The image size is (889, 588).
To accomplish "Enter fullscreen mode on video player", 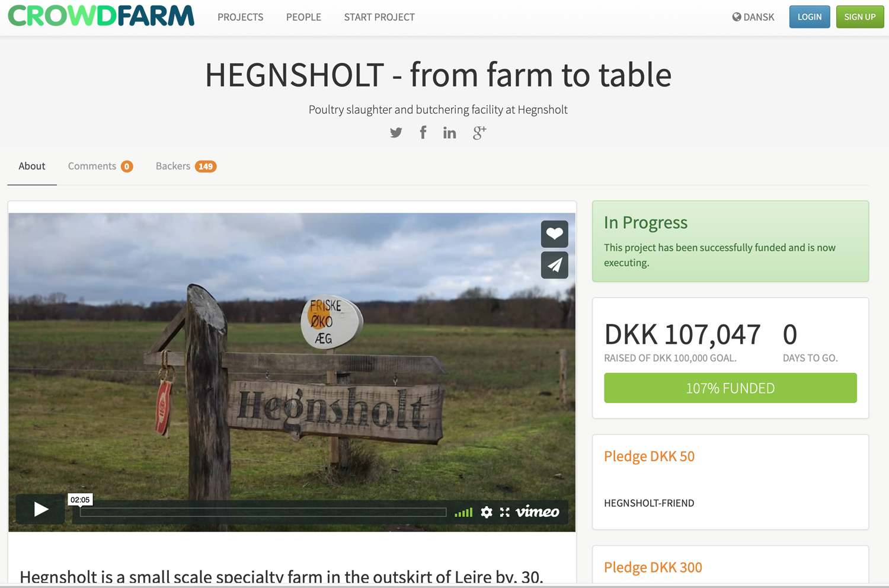I will (505, 512).
